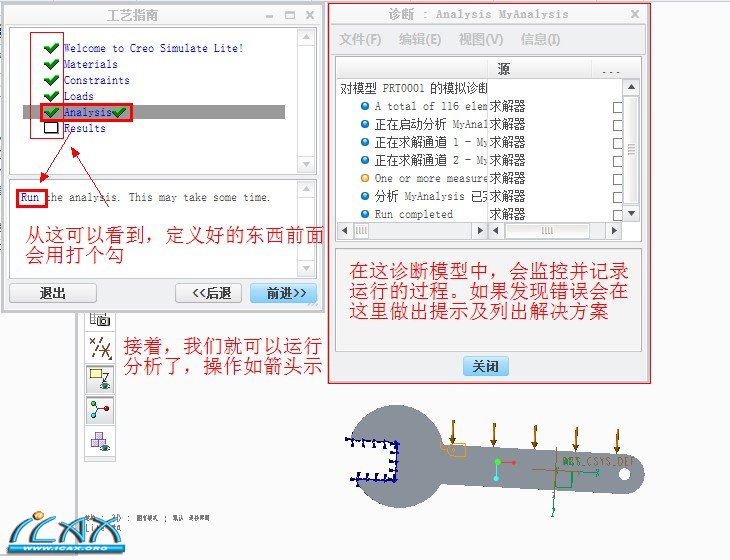Click the right arrow of message column scrollbar
Viewport: 730px width, 560px height.
480,230
